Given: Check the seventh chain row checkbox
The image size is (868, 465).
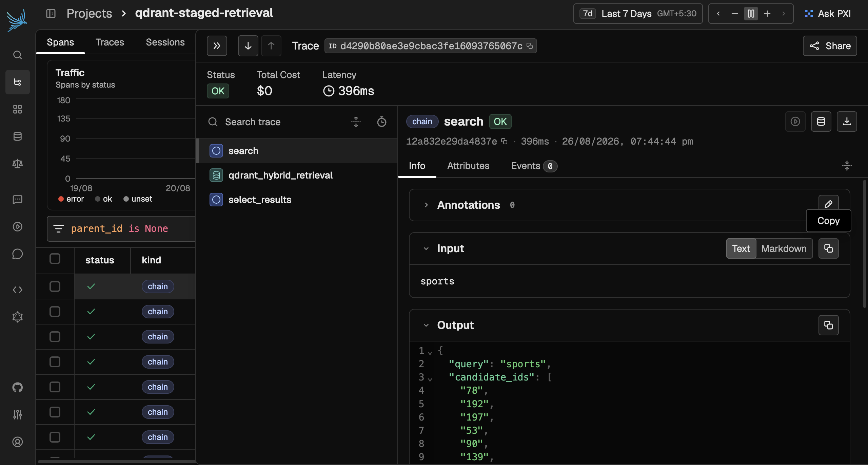Looking at the screenshot, I should tap(55, 437).
